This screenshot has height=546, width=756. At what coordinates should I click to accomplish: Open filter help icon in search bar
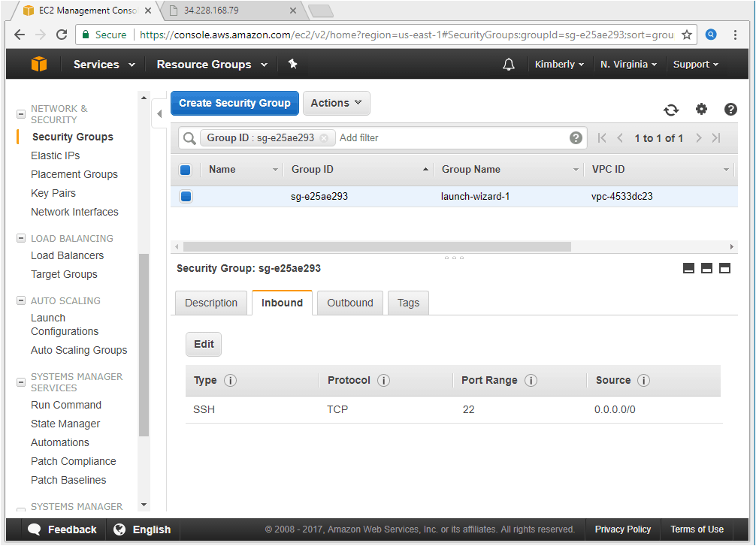(x=576, y=138)
